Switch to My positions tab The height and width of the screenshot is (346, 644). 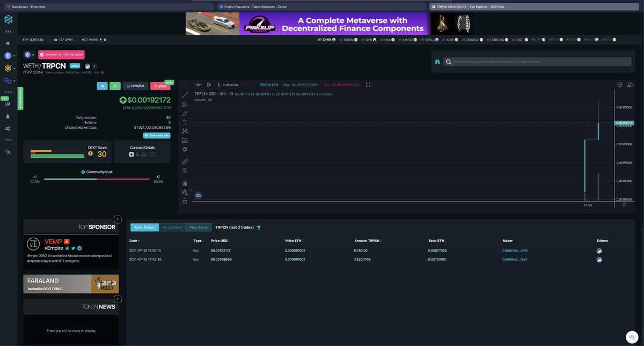pos(172,227)
